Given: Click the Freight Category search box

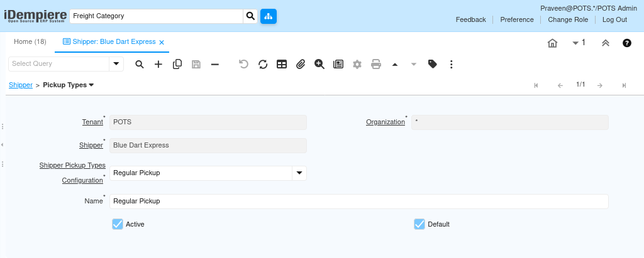Looking at the screenshot, I should coord(157,16).
